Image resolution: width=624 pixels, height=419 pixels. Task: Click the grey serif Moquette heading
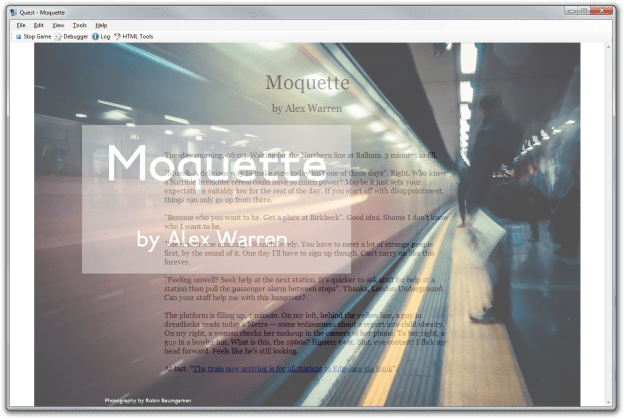307,83
